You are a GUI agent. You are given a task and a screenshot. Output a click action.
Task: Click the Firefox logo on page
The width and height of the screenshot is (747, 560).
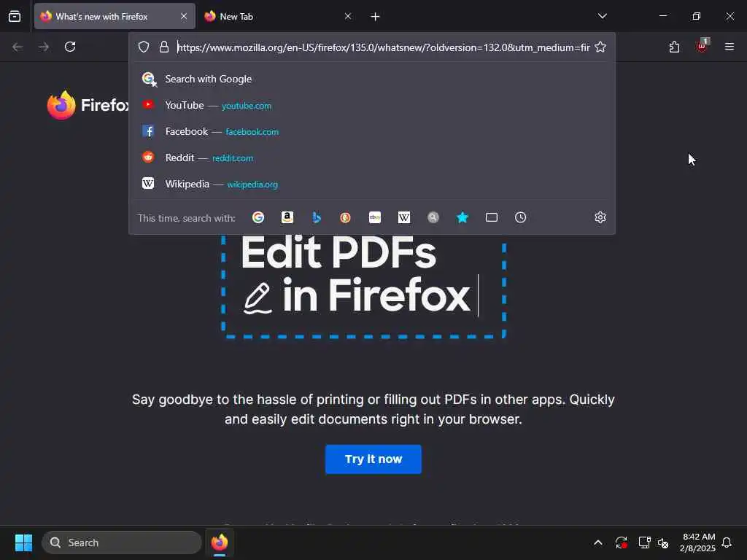(x=88, y=105)
